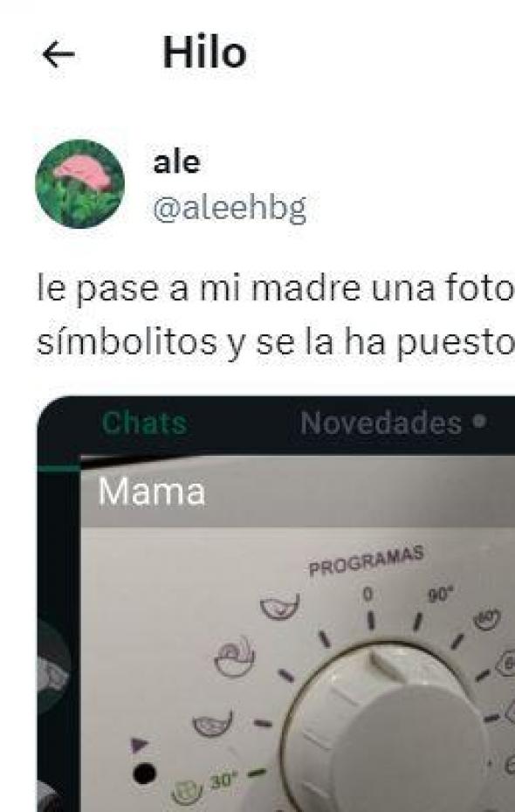Click the Mama chat name label
The height and width of the screenshot is (812, 515).
pos(152,491)
